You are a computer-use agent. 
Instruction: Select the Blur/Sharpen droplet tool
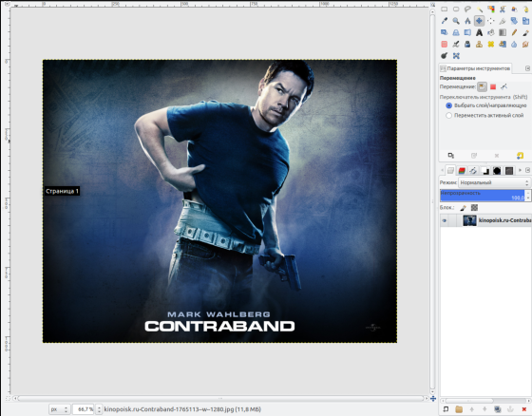514,44
